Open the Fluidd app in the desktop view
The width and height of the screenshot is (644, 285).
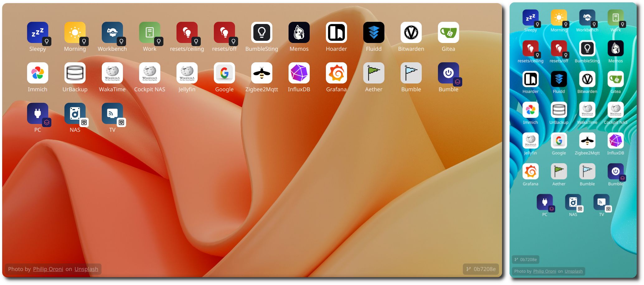(374, 32)
